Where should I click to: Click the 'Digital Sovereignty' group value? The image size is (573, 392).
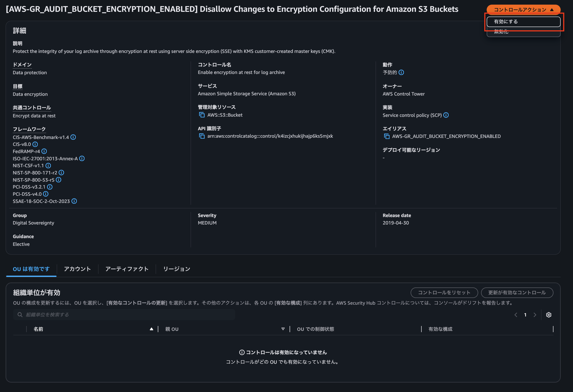coord(33,223)
